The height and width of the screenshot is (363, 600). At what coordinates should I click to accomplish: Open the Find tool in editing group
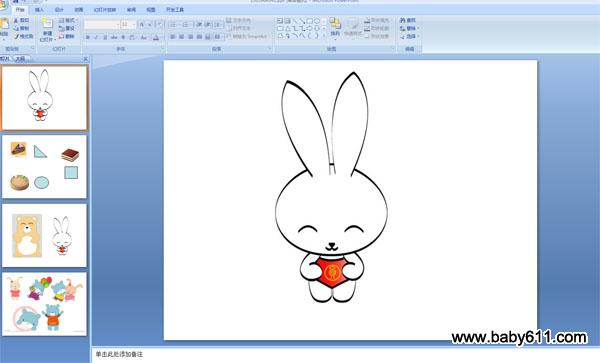coord(408,20)
